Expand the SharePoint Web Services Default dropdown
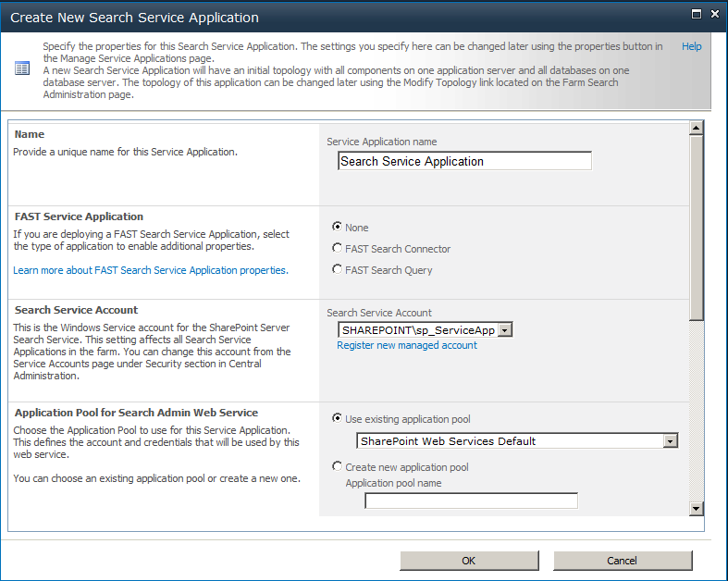Viewport: 728px width, 581px height. click(670, 441)
